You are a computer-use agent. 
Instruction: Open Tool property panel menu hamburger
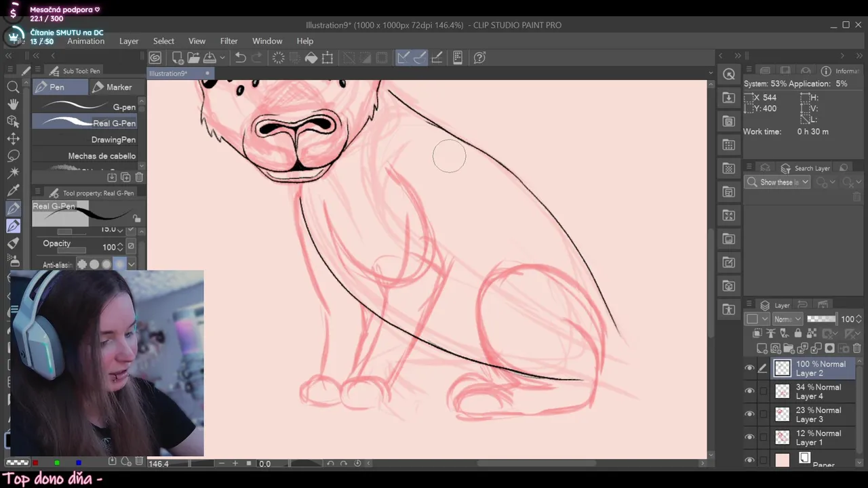[x=37, y=192]
